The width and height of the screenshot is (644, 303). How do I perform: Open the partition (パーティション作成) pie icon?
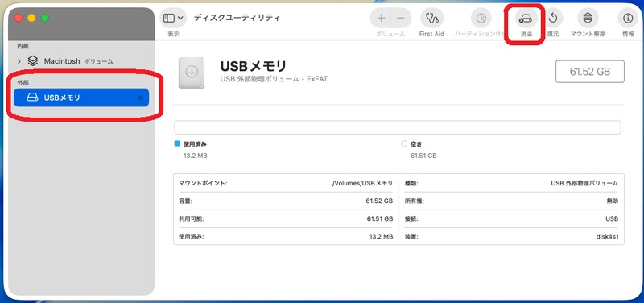click(481, 18)
